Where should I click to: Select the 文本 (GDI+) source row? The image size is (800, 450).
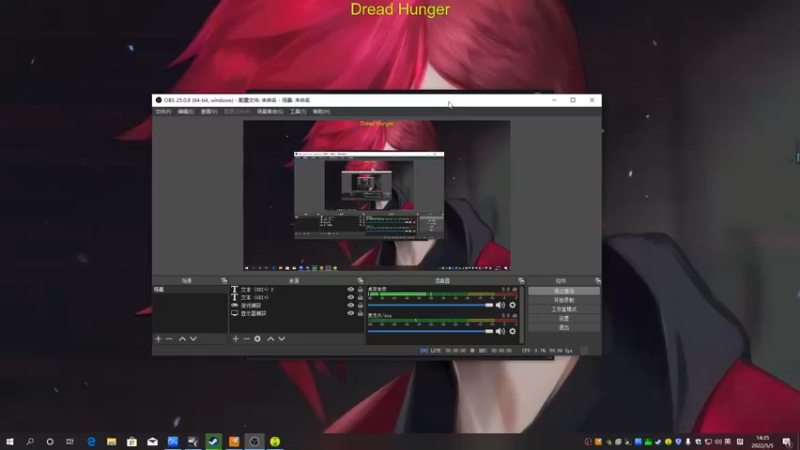(x=296, y=297)
